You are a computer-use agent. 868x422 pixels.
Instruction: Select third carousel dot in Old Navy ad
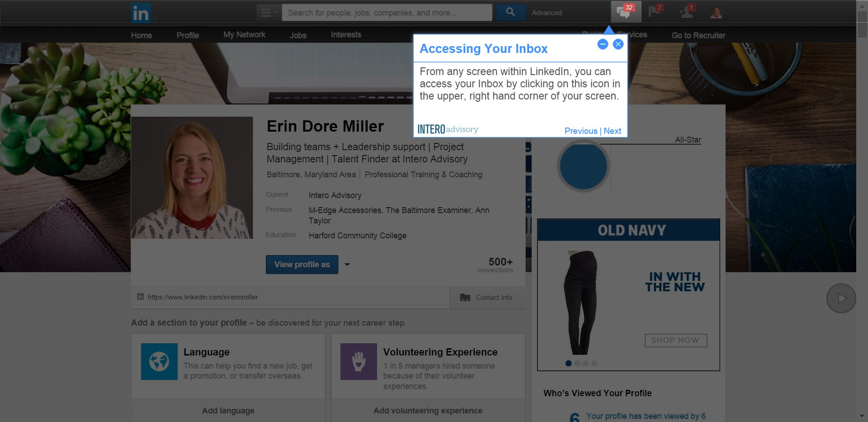pyautogui.click(x=586, y=363)
